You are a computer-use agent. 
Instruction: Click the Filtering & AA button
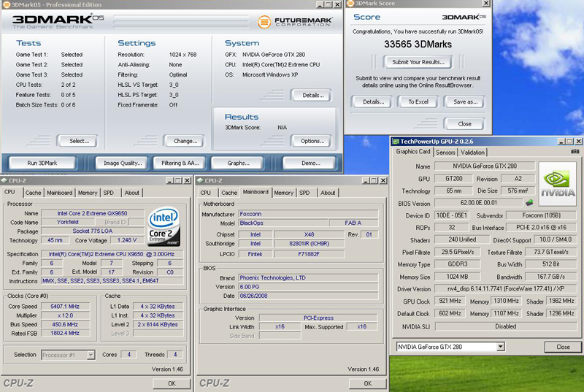tap(180, 163)
